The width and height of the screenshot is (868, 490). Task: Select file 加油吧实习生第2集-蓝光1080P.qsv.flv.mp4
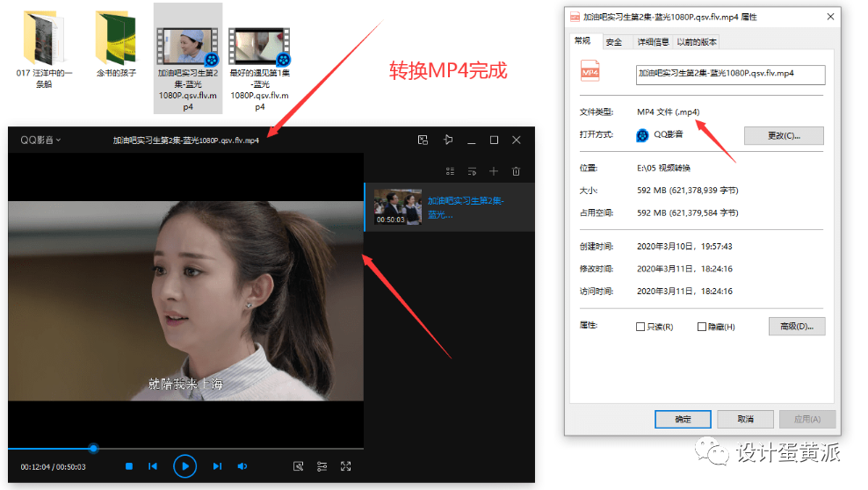point(188,58)
